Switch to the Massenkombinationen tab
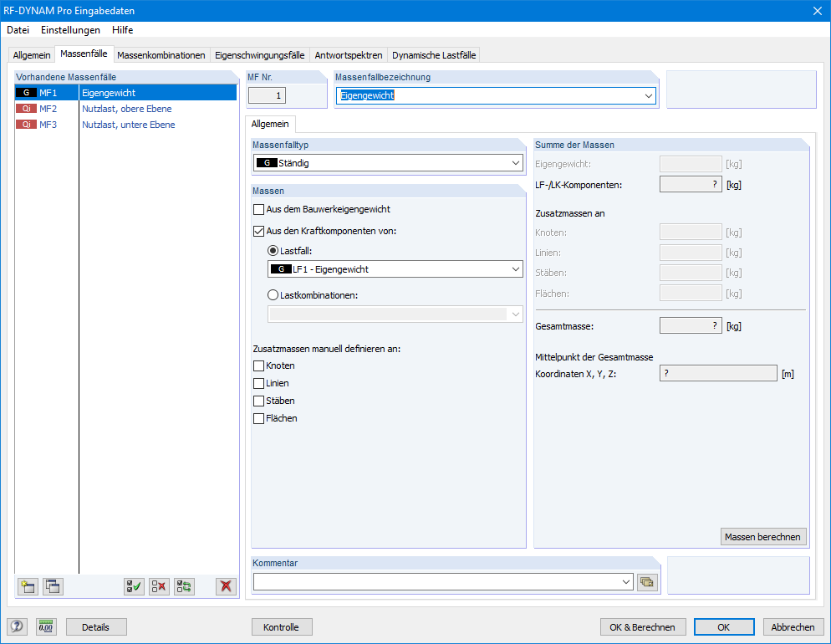Image resolution: width=831 pixels, height=644 pixels. coord(161,55)
